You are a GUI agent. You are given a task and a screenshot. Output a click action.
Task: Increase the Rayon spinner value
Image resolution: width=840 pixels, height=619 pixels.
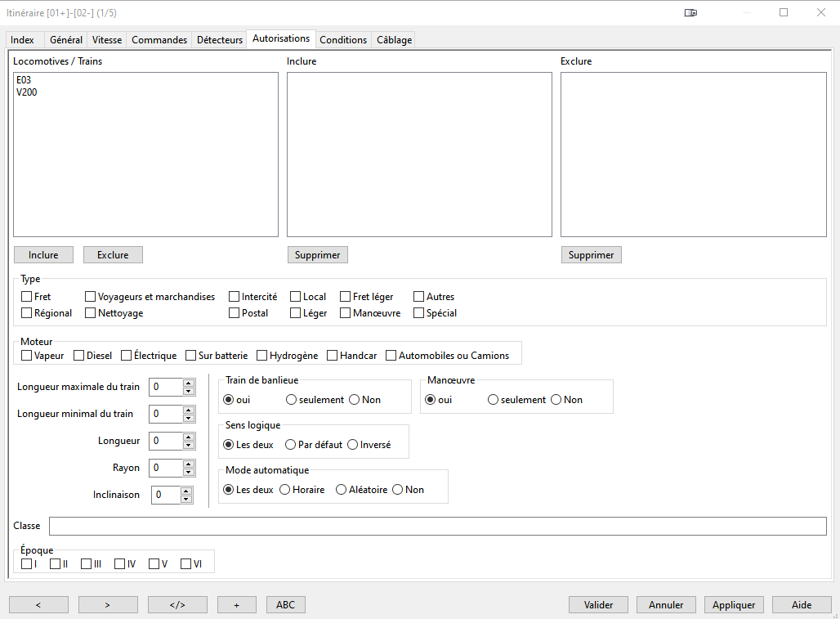coord(189,464)
